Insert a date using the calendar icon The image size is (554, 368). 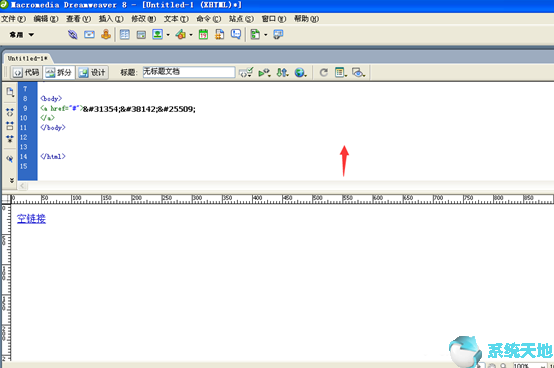point(204,35)
